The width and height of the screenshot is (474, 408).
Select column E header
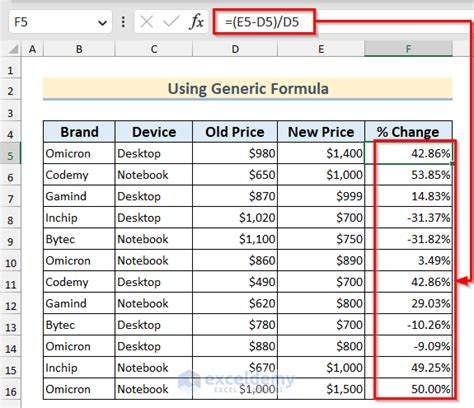click(x=321, y=49)
